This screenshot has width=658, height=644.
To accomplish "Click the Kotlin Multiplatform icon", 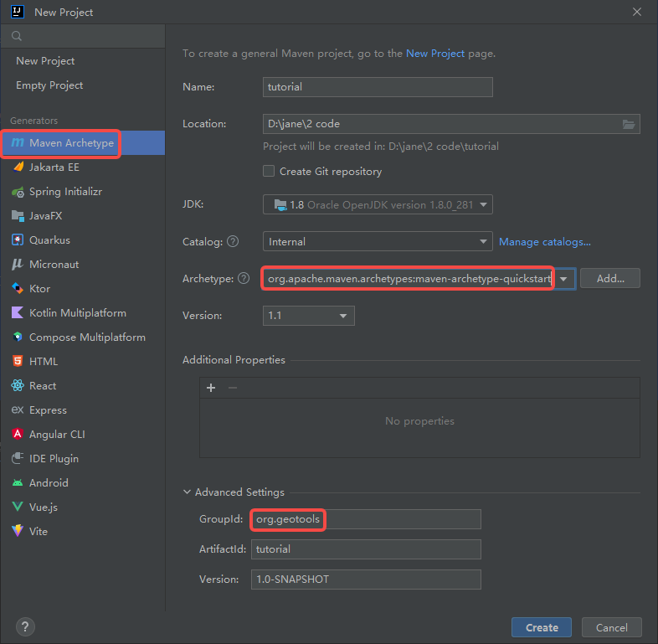I will pos(18,312).
